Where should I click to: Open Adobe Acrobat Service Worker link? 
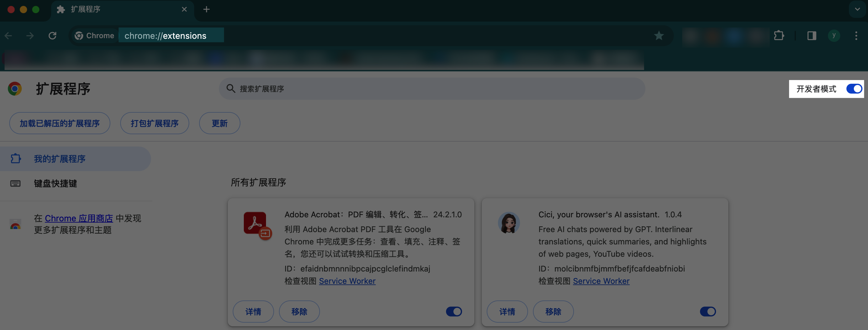347,281
